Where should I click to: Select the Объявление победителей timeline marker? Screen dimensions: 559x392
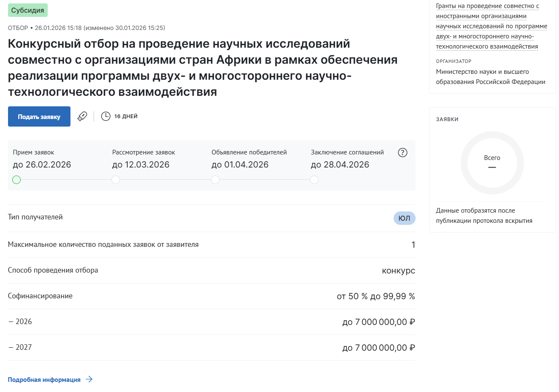click(x=215, y=180)
